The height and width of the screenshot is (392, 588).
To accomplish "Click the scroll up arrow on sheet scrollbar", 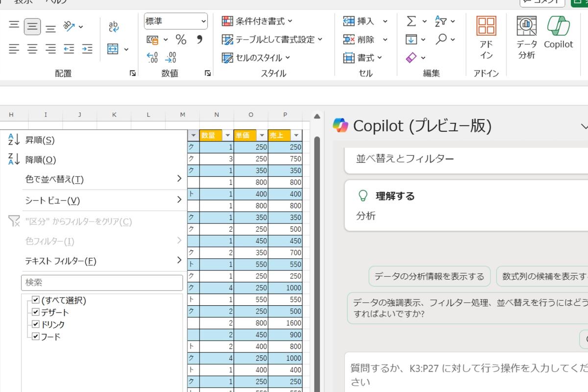I will tap(317, 117).
